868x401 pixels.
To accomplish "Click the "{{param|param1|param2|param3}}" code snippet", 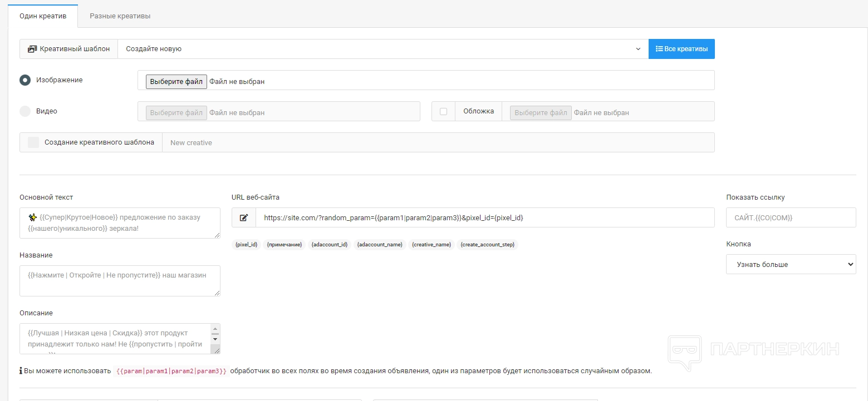I will point(171,371).
